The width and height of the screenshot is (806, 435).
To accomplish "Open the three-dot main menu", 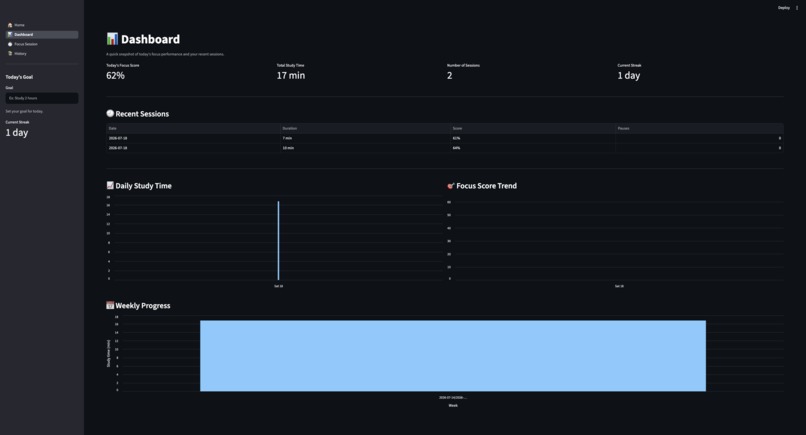I will [x=797, y=8].
